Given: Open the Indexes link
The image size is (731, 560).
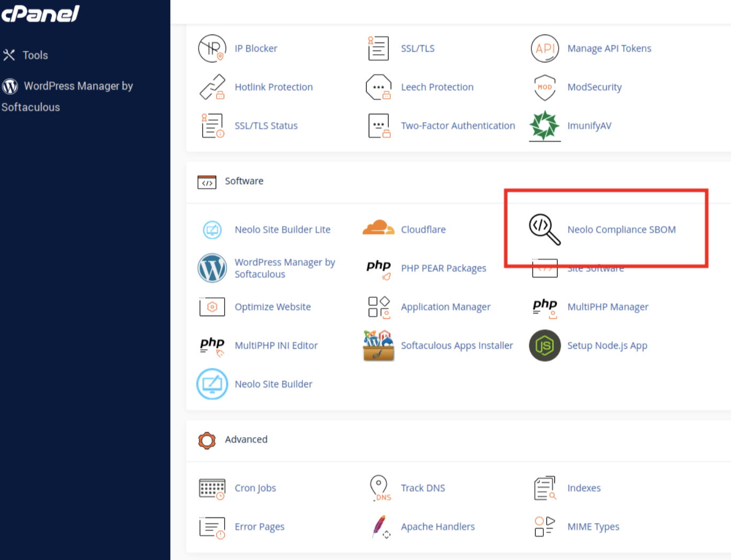Looking at the screenshot, I should [x=584, y=488].
